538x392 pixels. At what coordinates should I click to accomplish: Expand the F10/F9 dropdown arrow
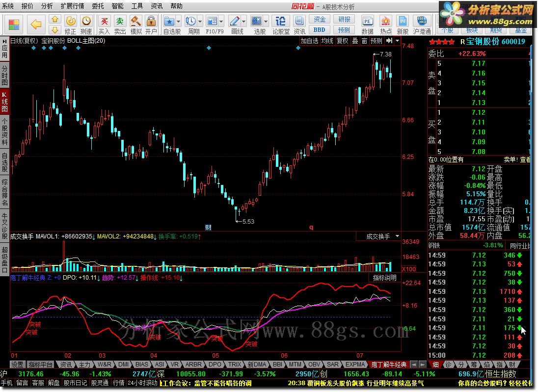[x=221, y=22]
